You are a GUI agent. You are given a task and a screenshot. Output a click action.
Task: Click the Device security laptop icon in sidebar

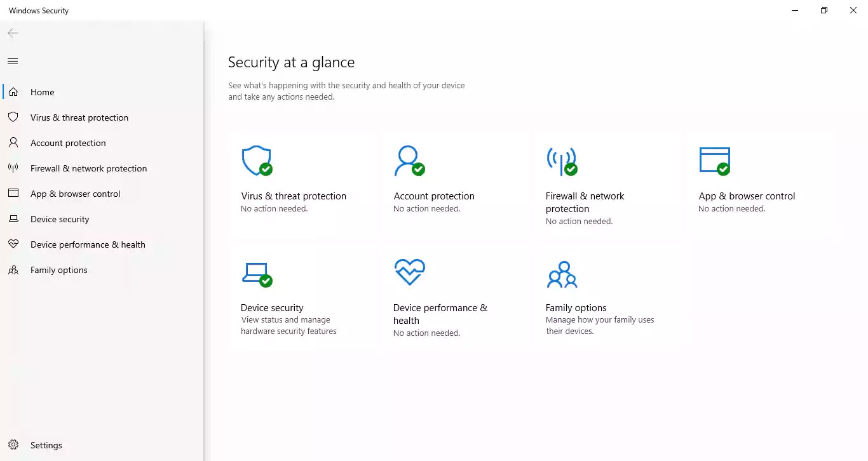pos(13,219)
